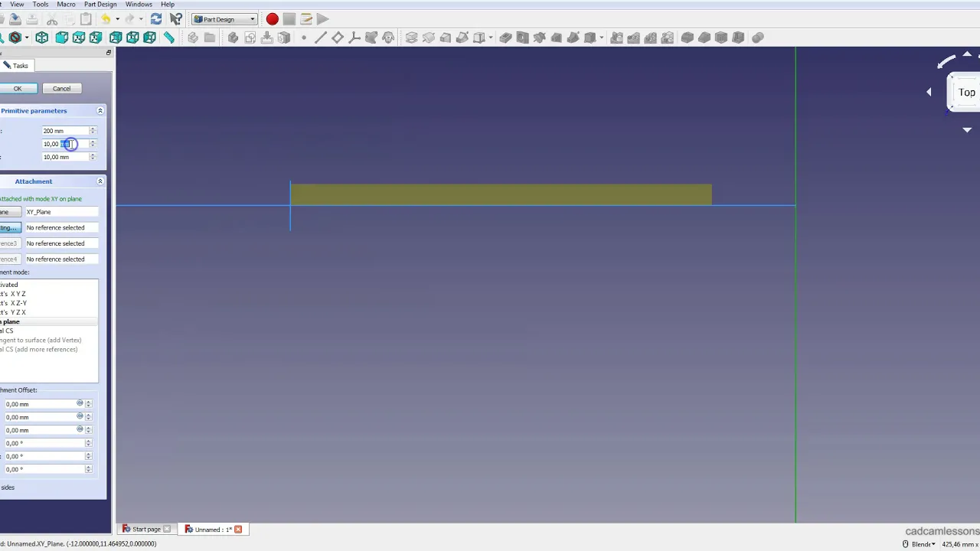
Task: Open the undo history dropdown arrow
Action: pos(117,19)
